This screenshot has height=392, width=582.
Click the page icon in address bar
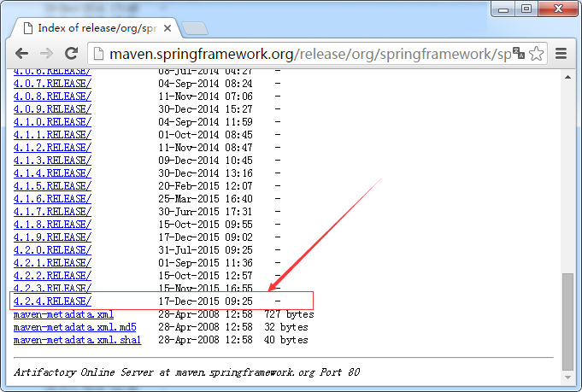point(98,54)
